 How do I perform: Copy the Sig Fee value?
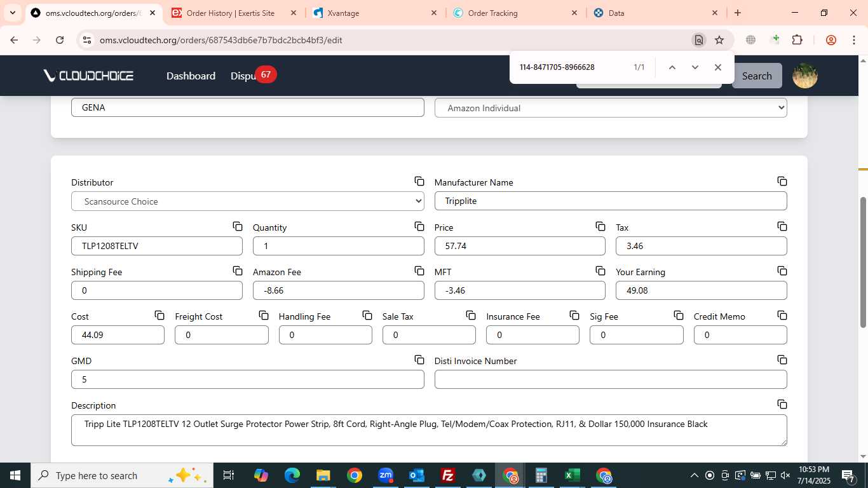(679, 316)
